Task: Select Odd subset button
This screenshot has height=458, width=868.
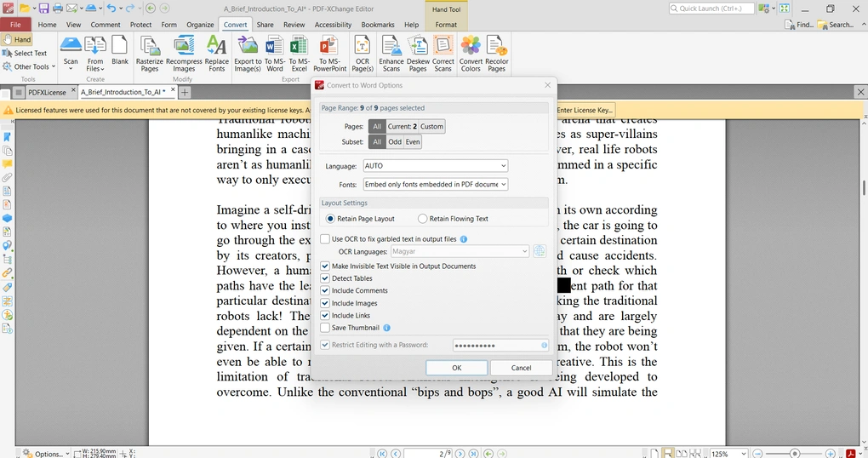Action: (395, 142)
